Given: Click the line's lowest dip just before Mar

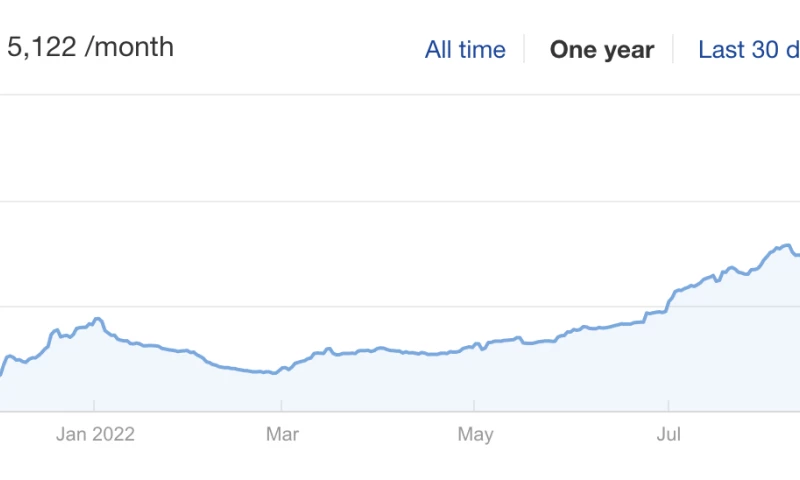Looking at the screenshot, I should 273,373.
